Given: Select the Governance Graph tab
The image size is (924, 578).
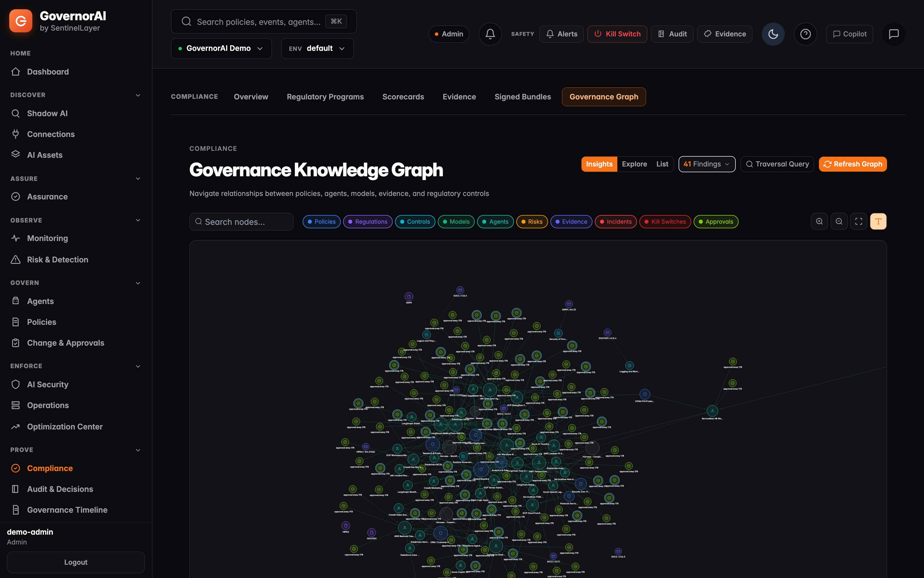Looking at the screenshot, I should [604, 97].
